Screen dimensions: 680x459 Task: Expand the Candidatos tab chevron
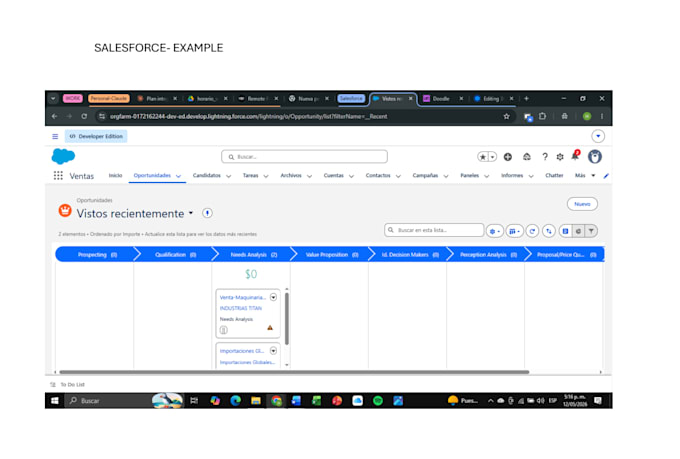[229, 176]
